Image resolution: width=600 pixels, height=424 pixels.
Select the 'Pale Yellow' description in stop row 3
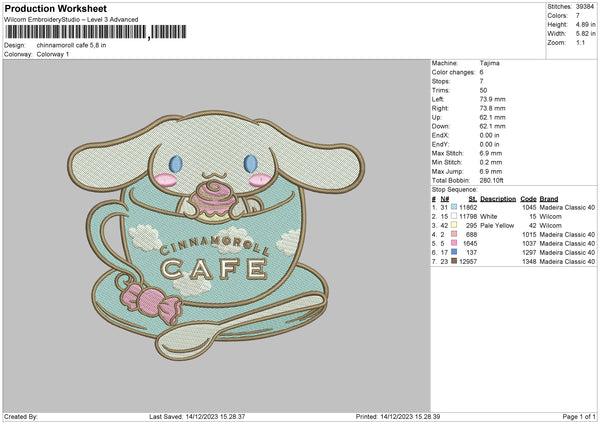(x=497, y=225)
